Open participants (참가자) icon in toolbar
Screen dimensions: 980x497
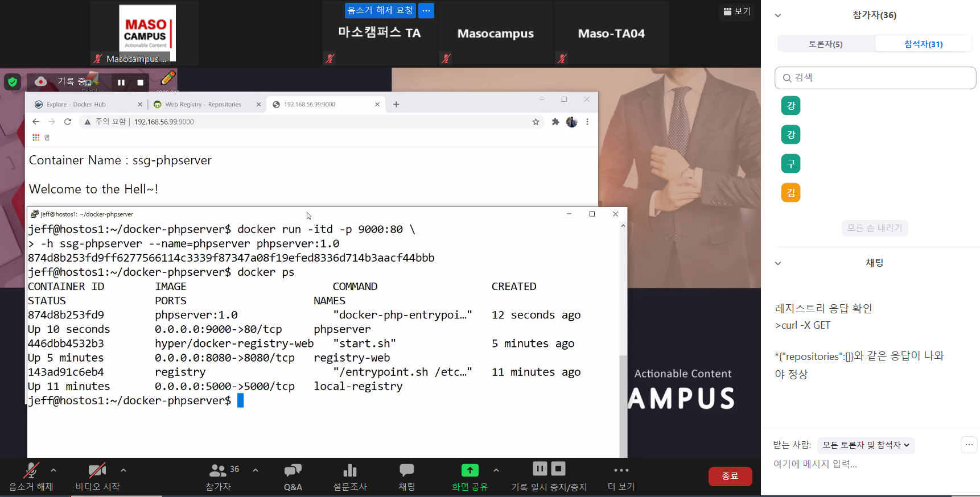point(218,471)
